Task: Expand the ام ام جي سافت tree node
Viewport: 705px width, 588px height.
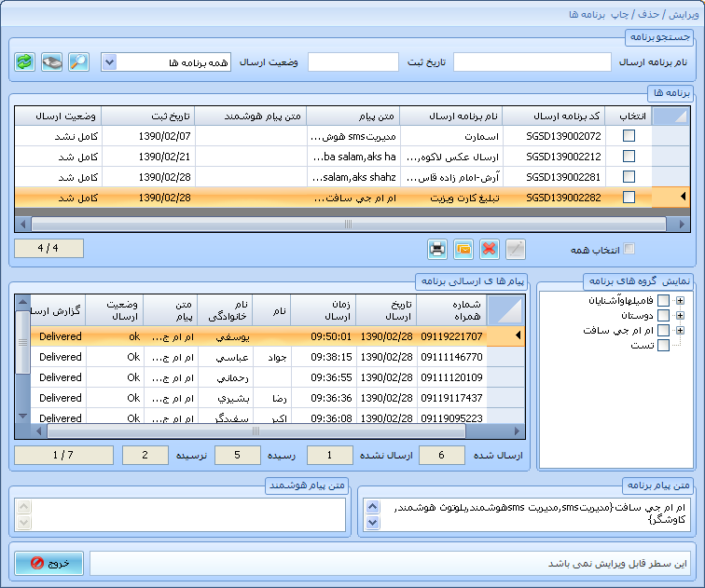Action: (x=680, y=331)
